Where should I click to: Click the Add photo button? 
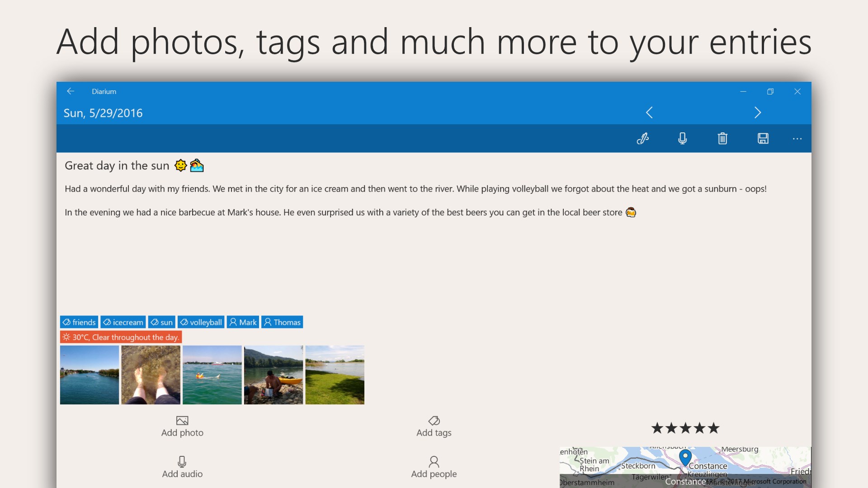(182, 426)
